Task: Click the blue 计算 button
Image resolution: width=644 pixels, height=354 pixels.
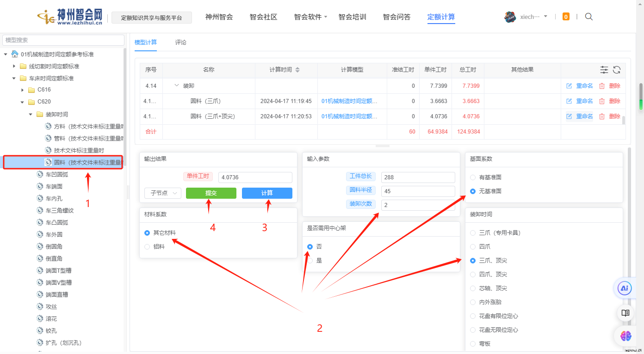Action: tap(267, 193)
